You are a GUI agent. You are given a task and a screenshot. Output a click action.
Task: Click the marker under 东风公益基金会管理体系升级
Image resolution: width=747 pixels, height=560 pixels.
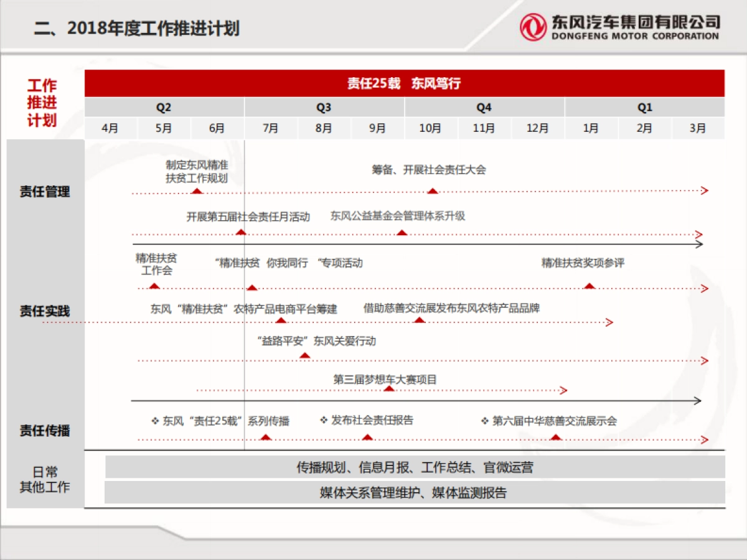click(x=403, y=232)
